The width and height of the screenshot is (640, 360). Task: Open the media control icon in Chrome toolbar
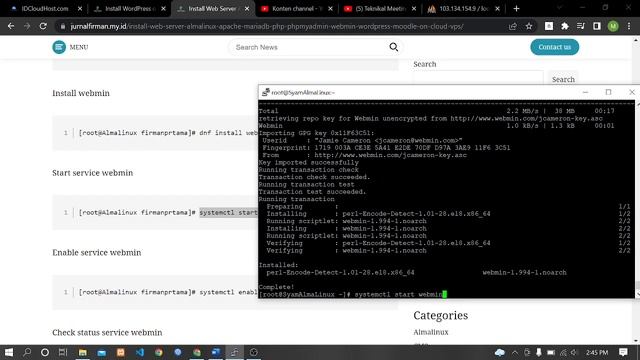(581, 26)
